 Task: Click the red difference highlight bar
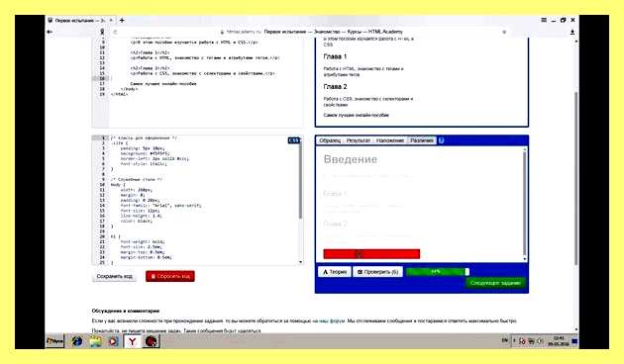pos(371,254)
